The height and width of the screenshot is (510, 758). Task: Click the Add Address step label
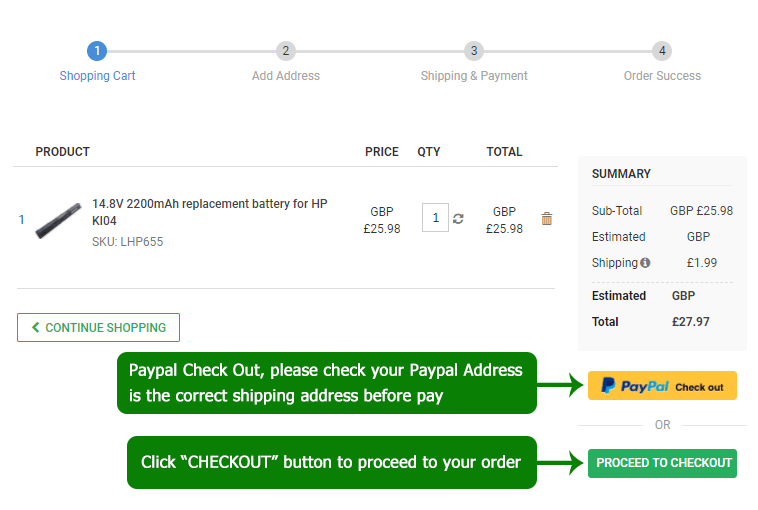286,76
